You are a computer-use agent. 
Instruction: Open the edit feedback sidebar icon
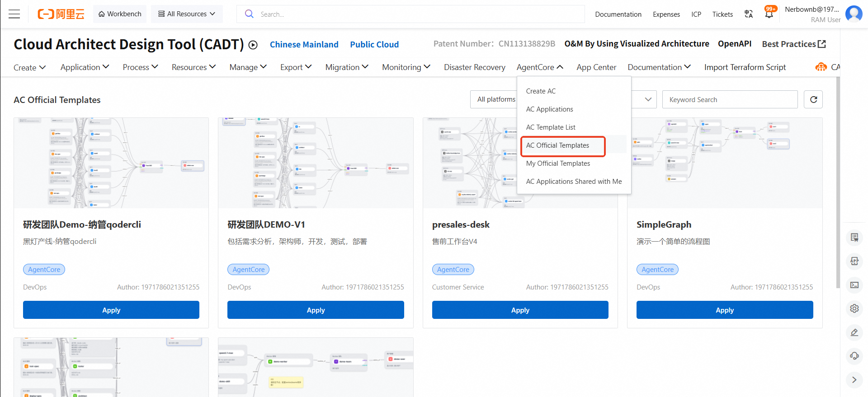click(854, 332)
